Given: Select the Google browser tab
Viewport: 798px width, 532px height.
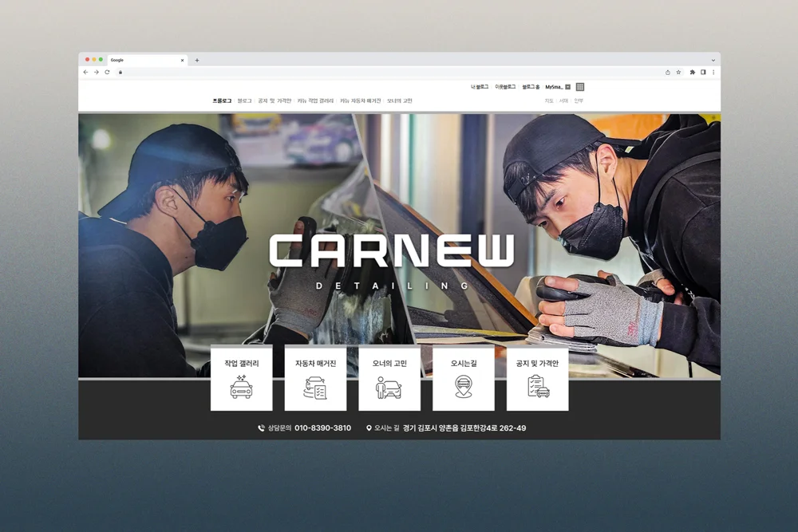Looking at the screenshot, I should (x=147, y=60).
